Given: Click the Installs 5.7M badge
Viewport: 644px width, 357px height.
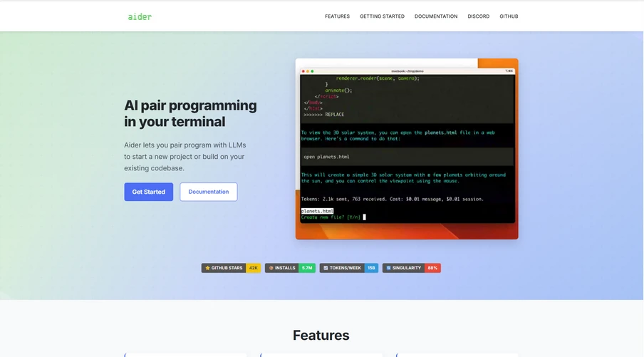Looking at the screenshot, I should [290, 268].
